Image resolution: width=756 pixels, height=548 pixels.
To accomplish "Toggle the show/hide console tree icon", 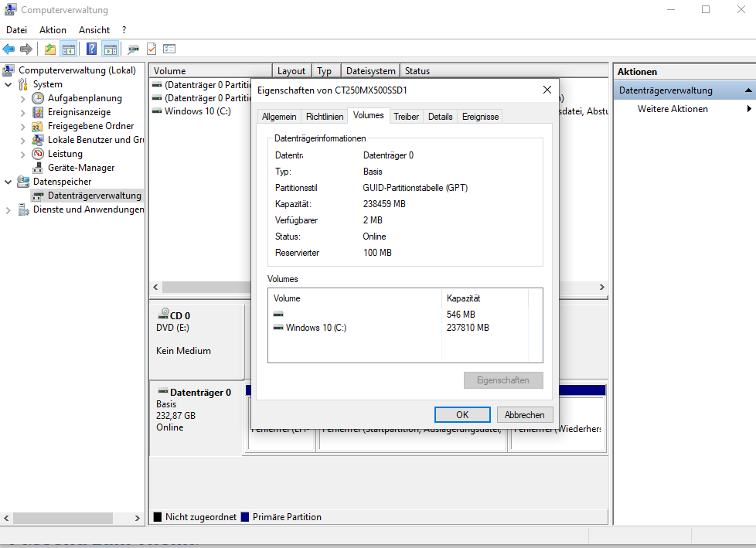I will pyautogui.click(x=69, y=49).
